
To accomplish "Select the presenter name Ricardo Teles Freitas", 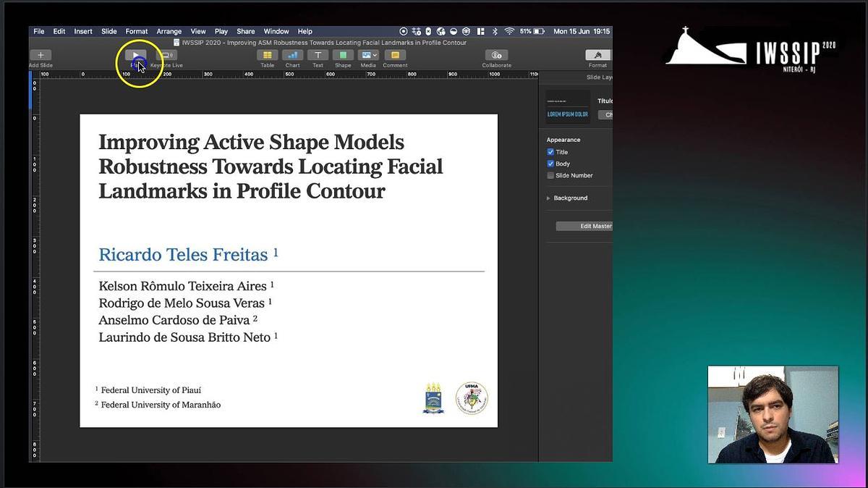I will 188,254.
